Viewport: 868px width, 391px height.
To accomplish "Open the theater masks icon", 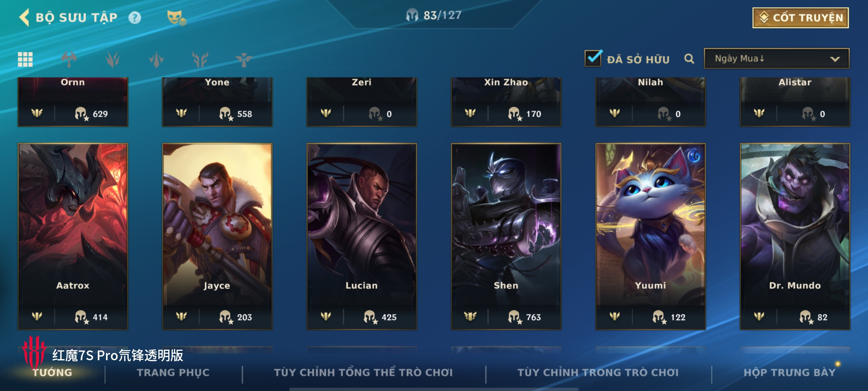I will 176,18.
